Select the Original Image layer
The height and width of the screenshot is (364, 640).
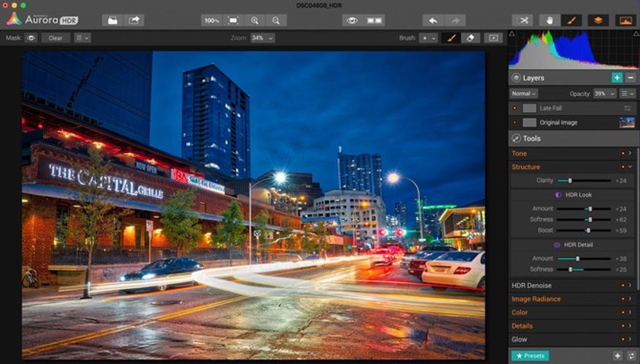(x=572, y=123)
